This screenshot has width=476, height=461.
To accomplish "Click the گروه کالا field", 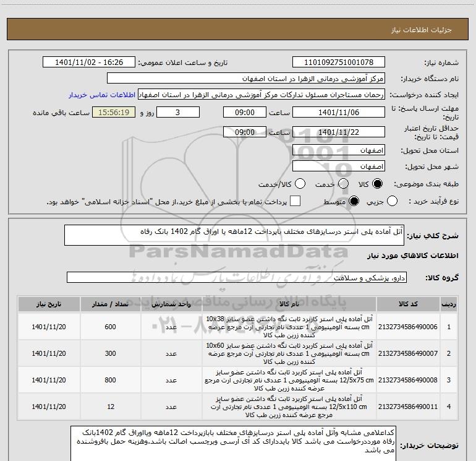I will (237, 277).
